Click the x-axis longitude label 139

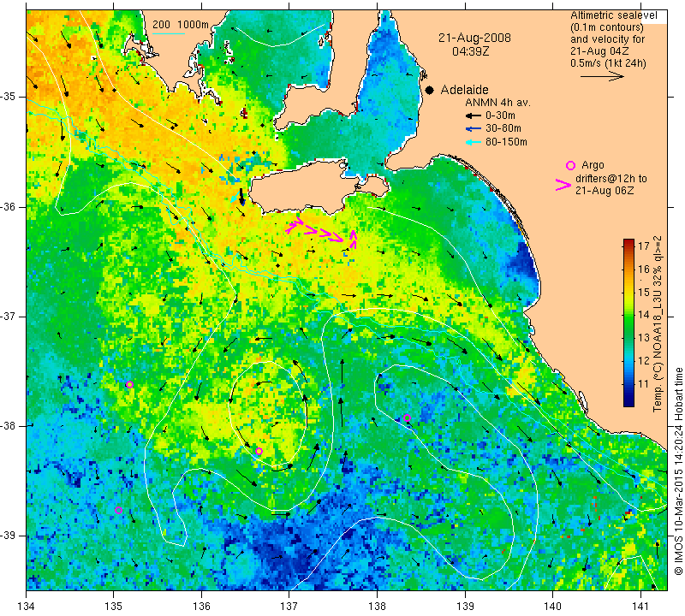click(465, 607)
